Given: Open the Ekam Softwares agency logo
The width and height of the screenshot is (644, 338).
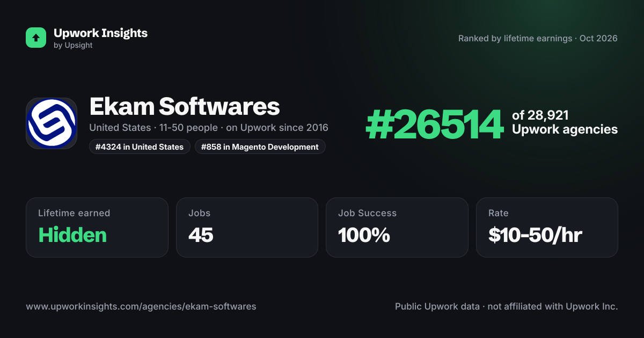Looking at the screenshot, I should coord(52,123).
